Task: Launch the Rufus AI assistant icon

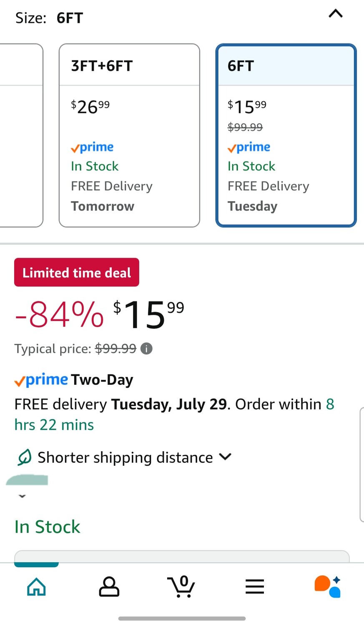Action: click(x=328, y=586)
